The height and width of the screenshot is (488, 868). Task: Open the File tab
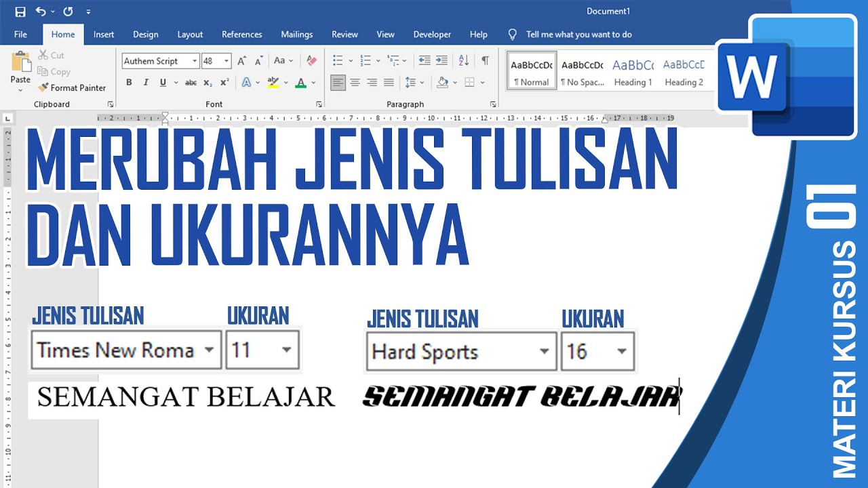20,35
